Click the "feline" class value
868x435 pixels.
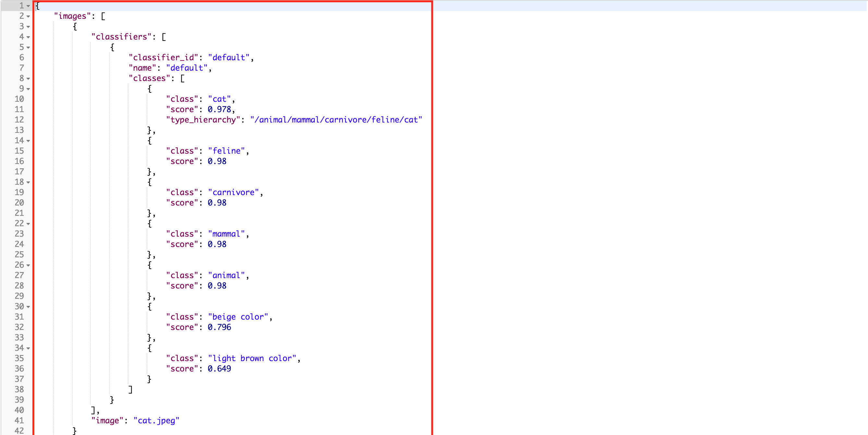point(226,151)
